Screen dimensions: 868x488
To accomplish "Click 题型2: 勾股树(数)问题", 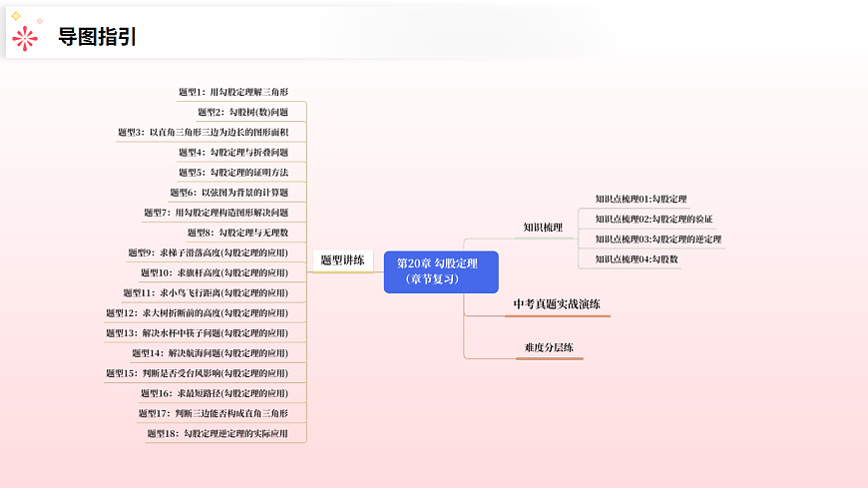I will (242, 112).
